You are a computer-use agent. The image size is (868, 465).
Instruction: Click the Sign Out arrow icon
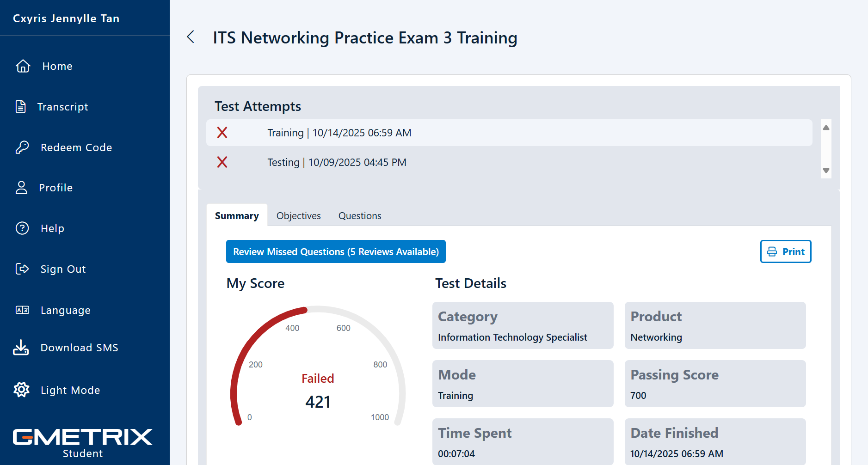point(22,269)
